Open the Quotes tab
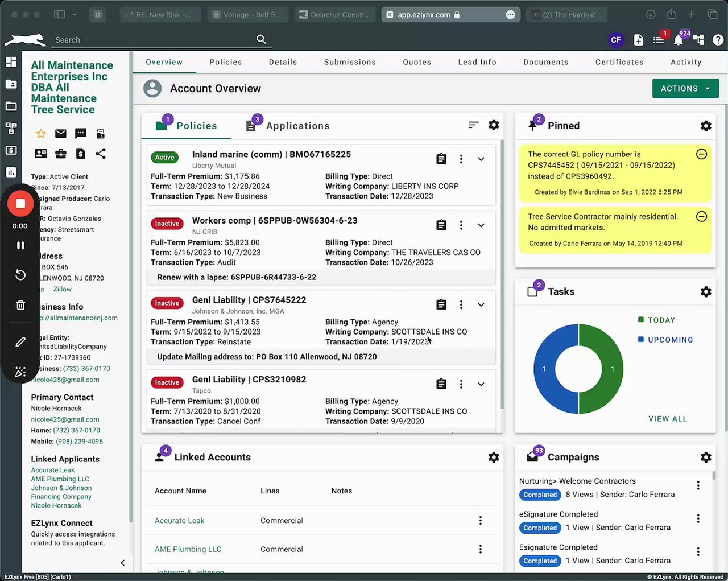Viewport: 728px width, 581px height. [417, 62]
